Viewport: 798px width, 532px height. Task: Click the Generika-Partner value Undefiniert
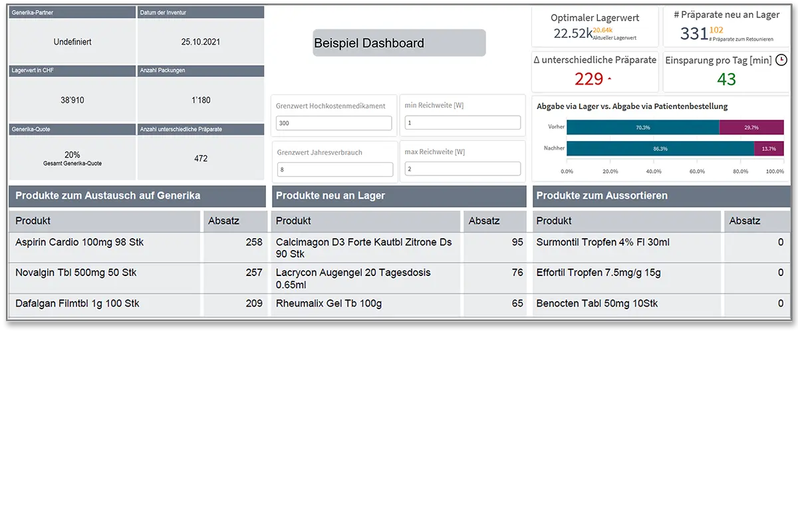(x=72, y=42)
